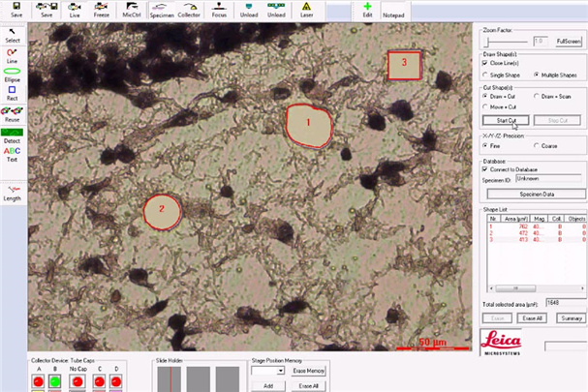Toggle the Close Line(s) checkbox
Viewport: 588px width, 392px height.
[486, 63]
